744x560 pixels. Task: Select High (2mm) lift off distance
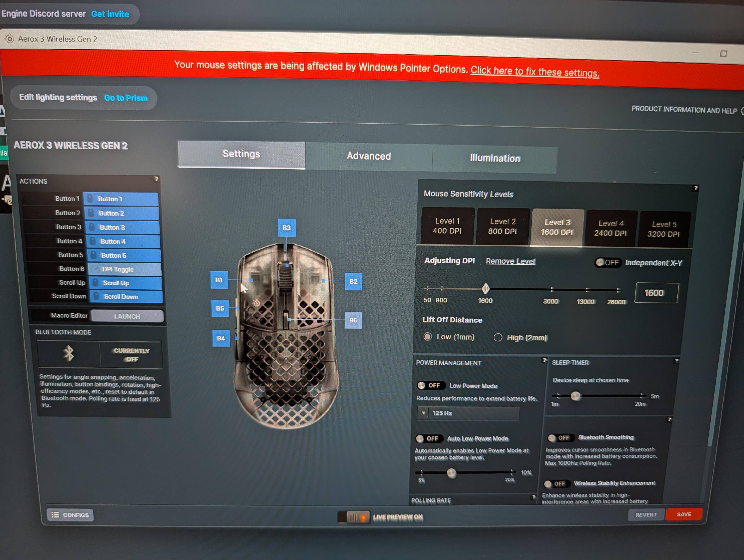(x=498, y=337)
